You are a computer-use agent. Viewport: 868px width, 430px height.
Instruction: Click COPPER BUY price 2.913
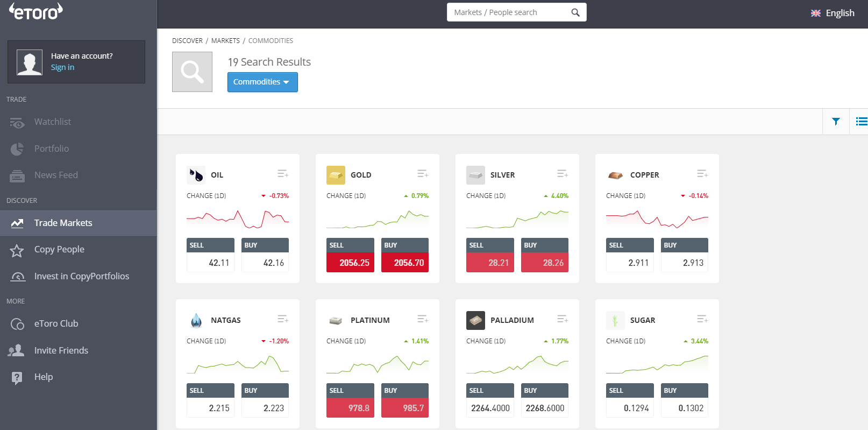pos(685,263)
